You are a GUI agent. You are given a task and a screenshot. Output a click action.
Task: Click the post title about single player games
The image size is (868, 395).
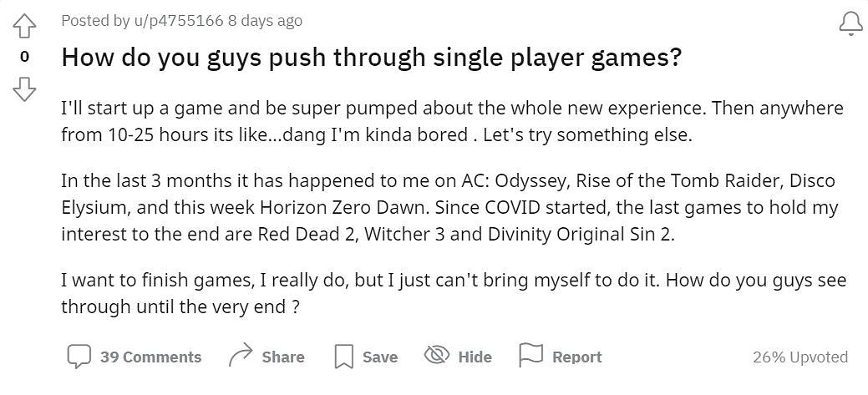tap(372, 58)
